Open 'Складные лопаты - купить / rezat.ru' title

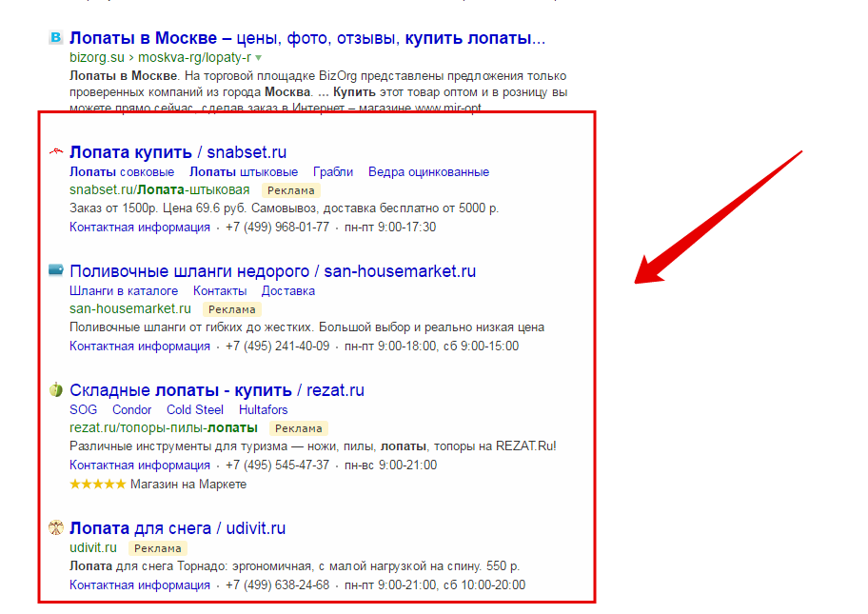[217, 389]
